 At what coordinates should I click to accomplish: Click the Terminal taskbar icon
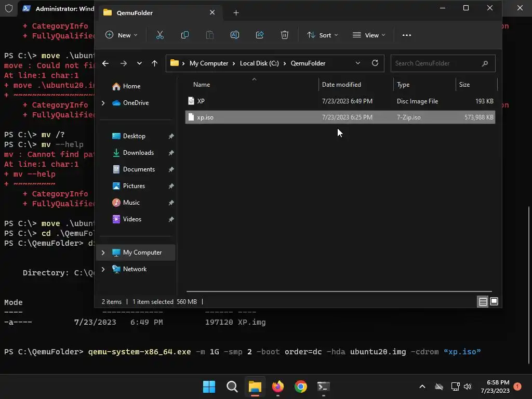coord(323,387)
